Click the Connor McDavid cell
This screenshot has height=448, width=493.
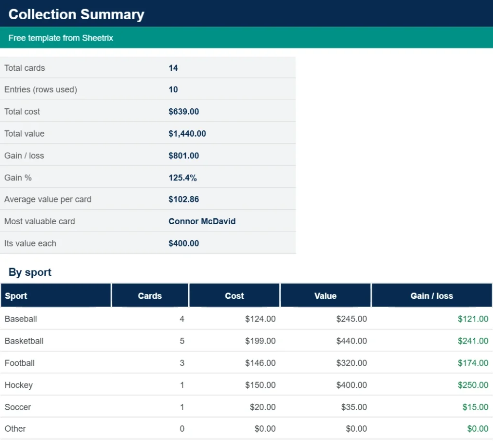202,221
